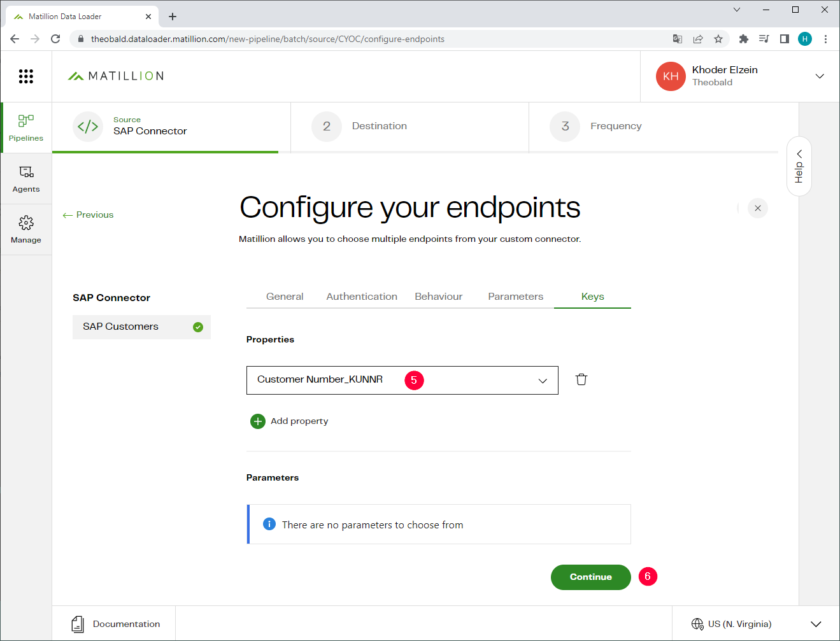
Task: Bookmark this page with the star icon
Action: click(718, 39)
